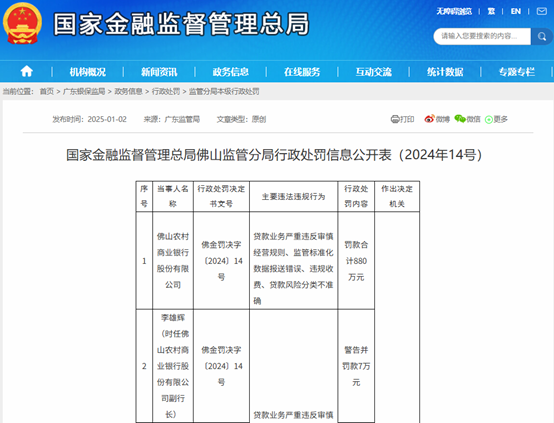This screenshot has height=423, width=554.
Task: Go to 广东银保监局 breadcrumb link
Action: (x=84, y=92)
